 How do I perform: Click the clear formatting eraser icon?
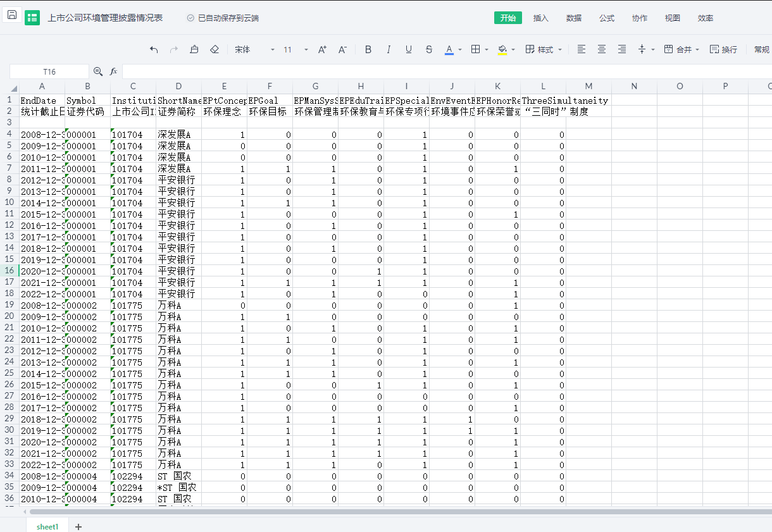pyautogui.click(x=215, y=49)
